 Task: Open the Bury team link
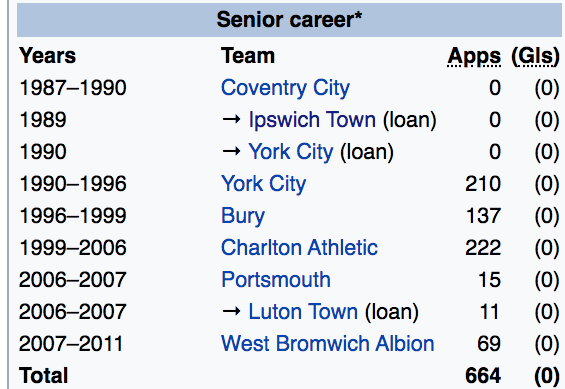[243, 216]
